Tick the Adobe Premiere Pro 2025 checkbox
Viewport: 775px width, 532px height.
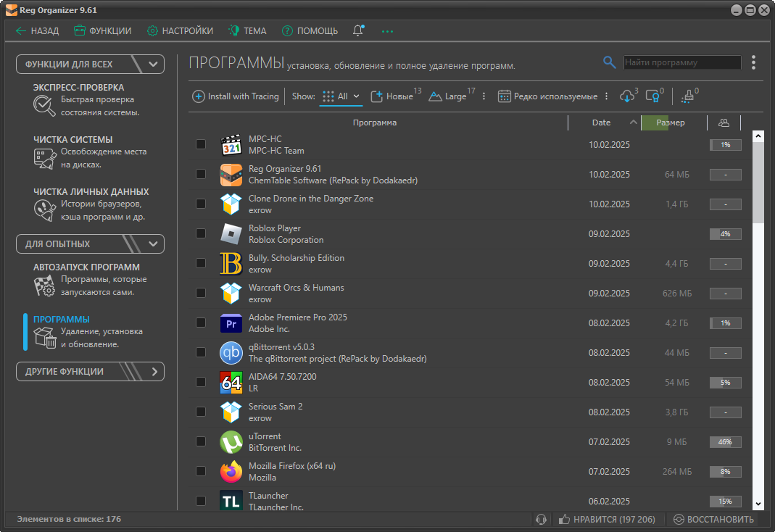click(x=201, y=323)
